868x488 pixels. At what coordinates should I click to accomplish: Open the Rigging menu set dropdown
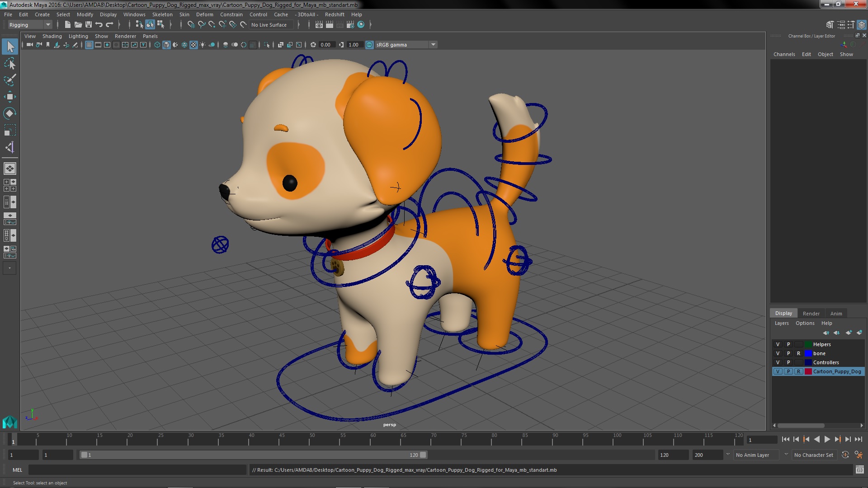(29, 25)
